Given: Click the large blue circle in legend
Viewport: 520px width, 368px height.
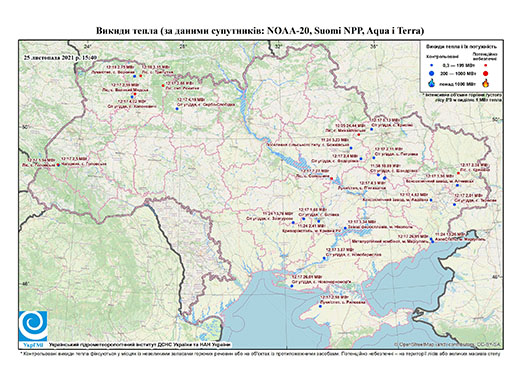Looking at the screenshot, I should (x=432, y=73).
